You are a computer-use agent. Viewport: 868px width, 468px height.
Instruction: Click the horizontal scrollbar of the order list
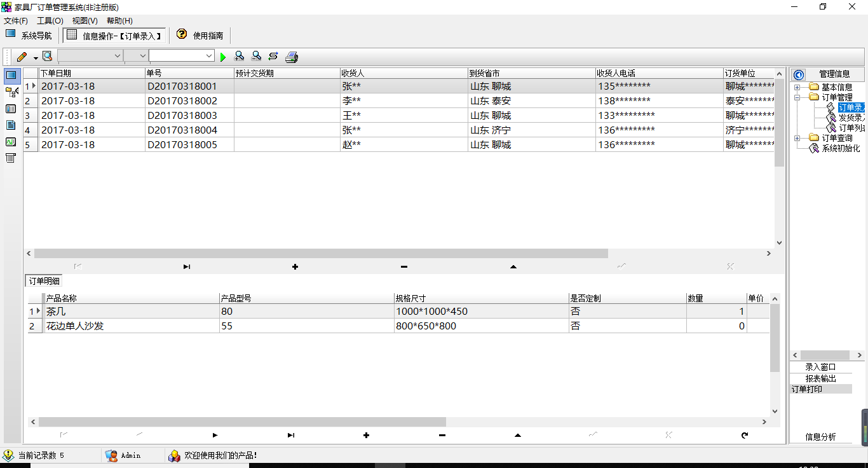(x=321, y=253)
